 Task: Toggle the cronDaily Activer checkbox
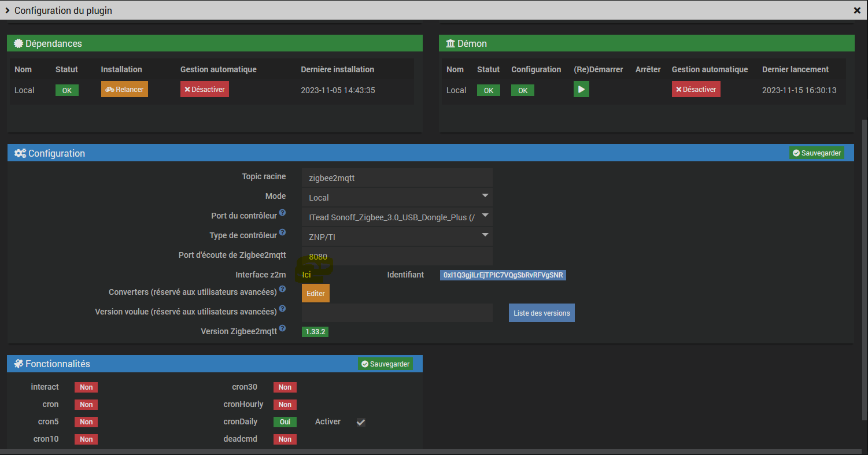(x=361, y=422)
